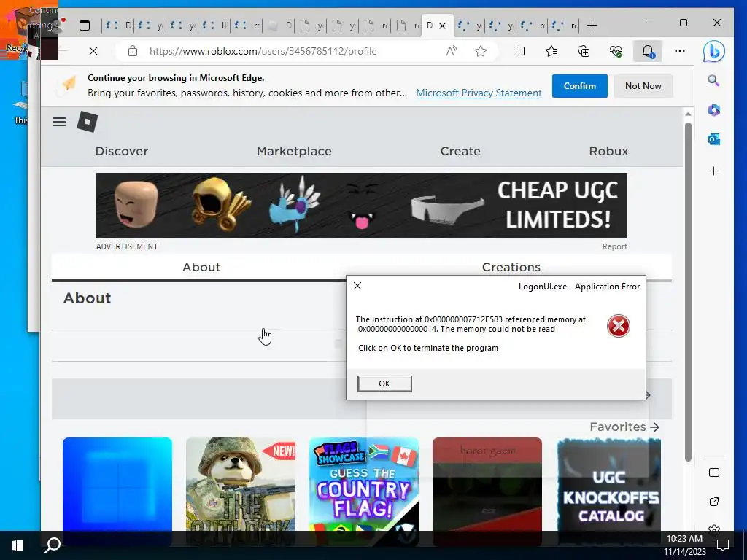Open the Tab actions menu icon
The image size is (747, 560).
pyautogui.click(x=85, y=26)
